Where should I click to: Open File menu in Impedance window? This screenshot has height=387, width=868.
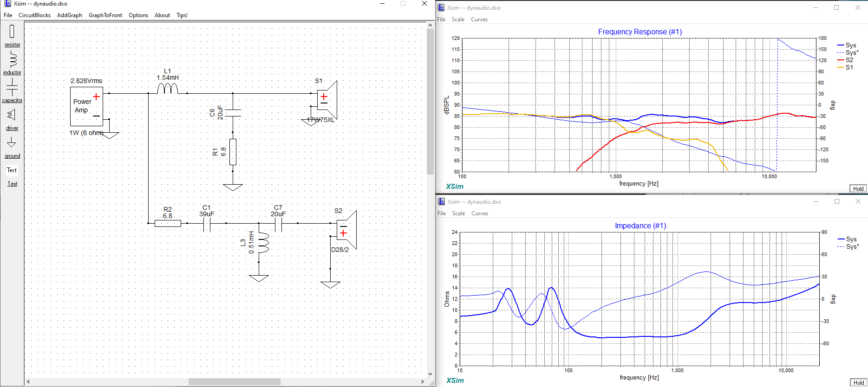point(442,213)
